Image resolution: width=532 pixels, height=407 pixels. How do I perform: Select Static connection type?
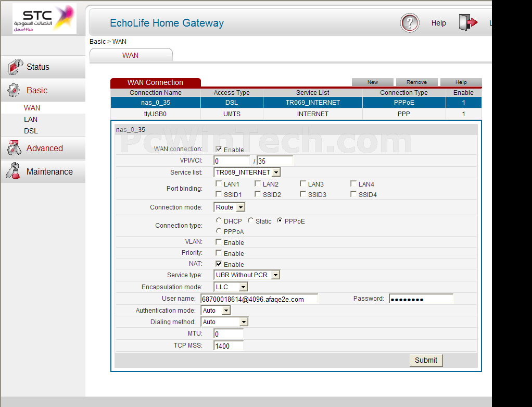click(250, 220)
